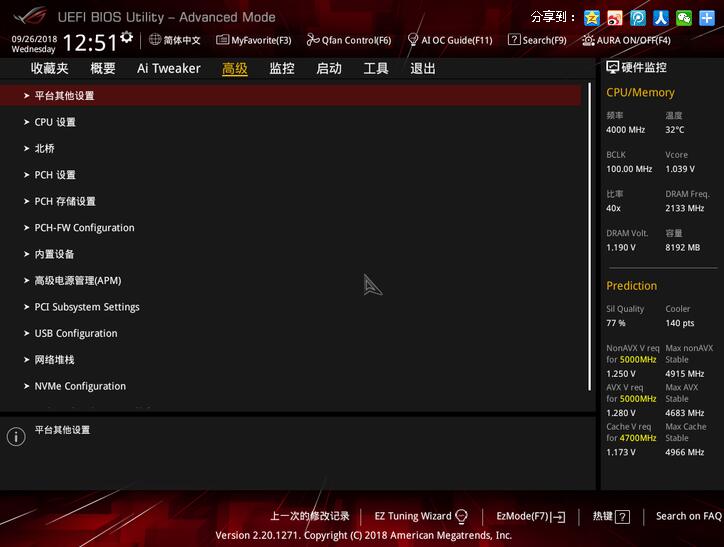This screenshot has width=724, height=547.
Task: Click the 12:51 clock display
Action: [x=90, y=42]
